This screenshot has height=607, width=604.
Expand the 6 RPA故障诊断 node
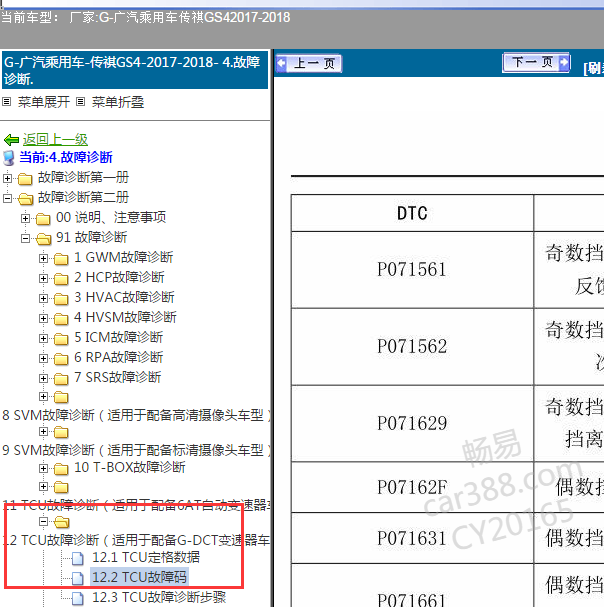(x=43, y=358)
